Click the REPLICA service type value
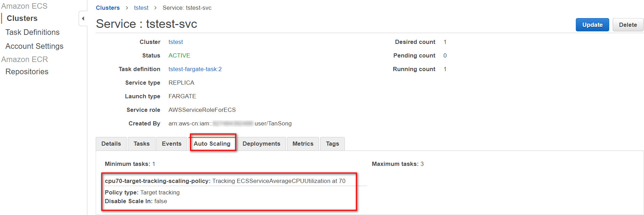Viewport: 644px width, 215px height. (x=181, y=83)
